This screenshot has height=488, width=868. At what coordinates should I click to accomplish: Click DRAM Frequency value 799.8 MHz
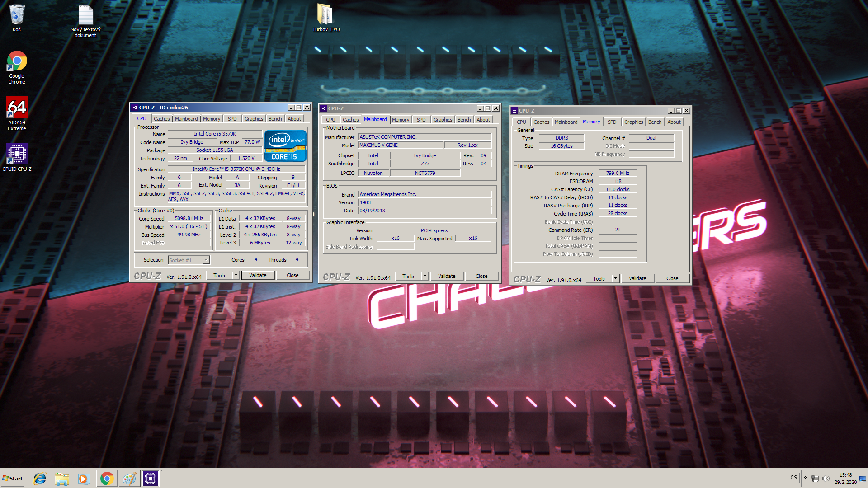coord(618,173)
